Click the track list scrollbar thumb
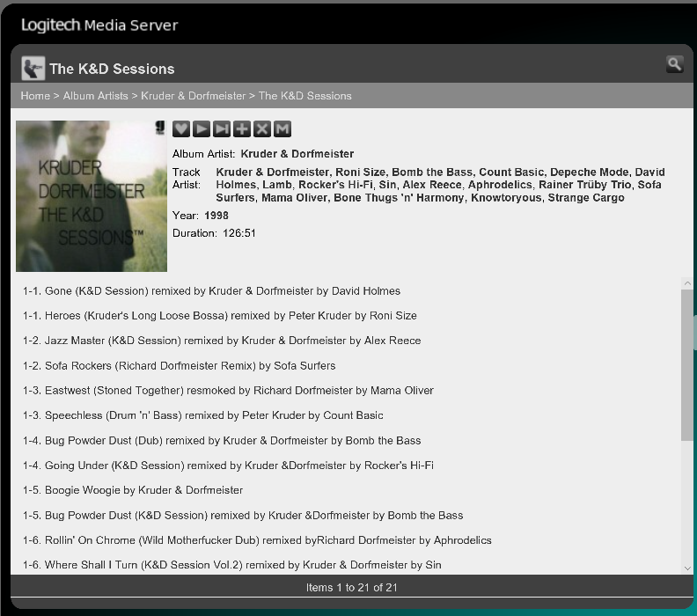This screenshot has height=616, width=697. click(x=687, y=364)
